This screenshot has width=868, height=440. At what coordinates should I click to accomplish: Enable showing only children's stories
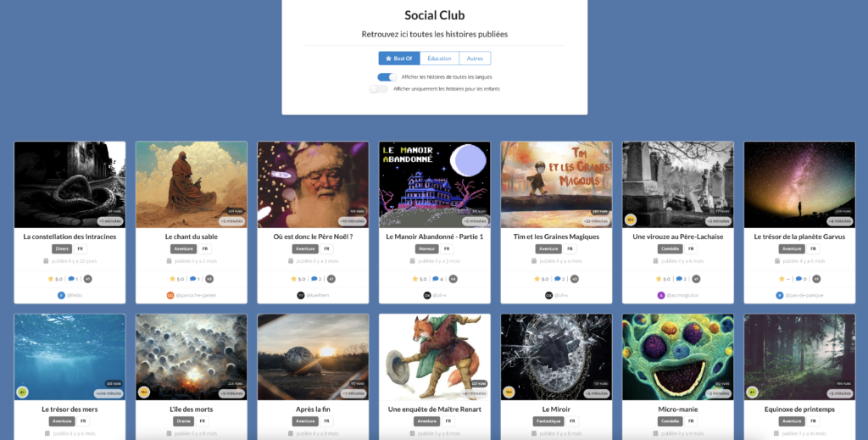[379, 88]
